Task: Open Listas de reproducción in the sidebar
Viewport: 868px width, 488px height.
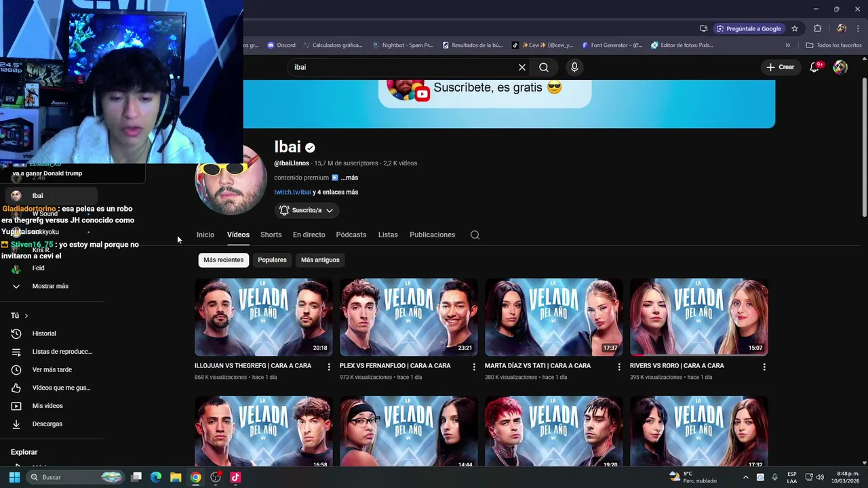Action: click(x=52, y=352)
